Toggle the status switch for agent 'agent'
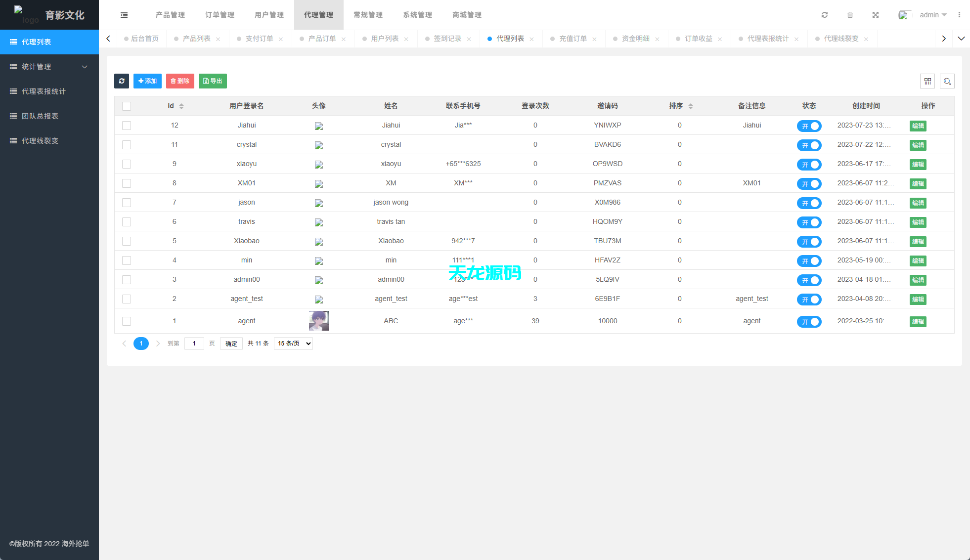Screen dimensions: 970x560 click(x=809, y=321)
